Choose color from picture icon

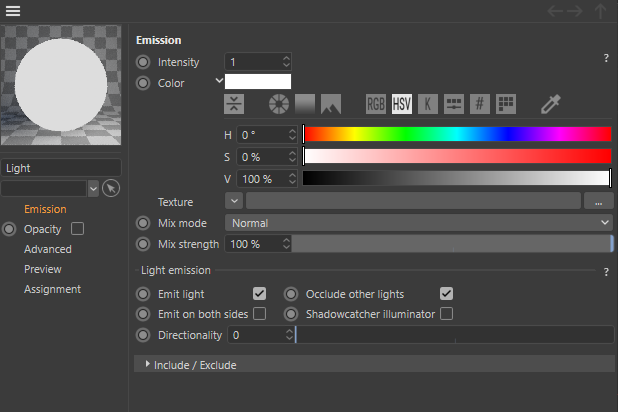click(330, 103)
